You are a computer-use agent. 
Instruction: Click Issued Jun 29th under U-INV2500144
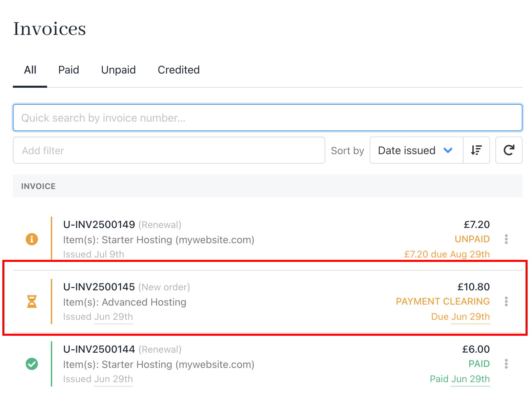tap(98, 379)
